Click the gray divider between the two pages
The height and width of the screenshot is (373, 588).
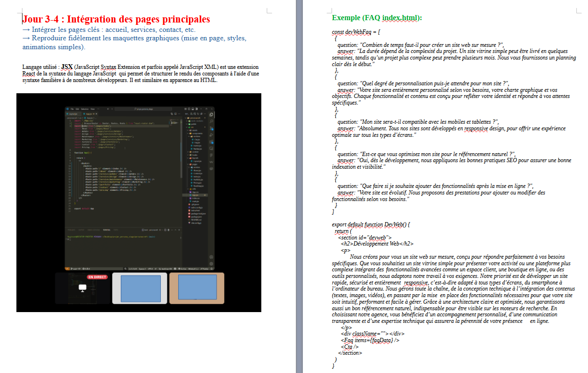pos(299,187)
